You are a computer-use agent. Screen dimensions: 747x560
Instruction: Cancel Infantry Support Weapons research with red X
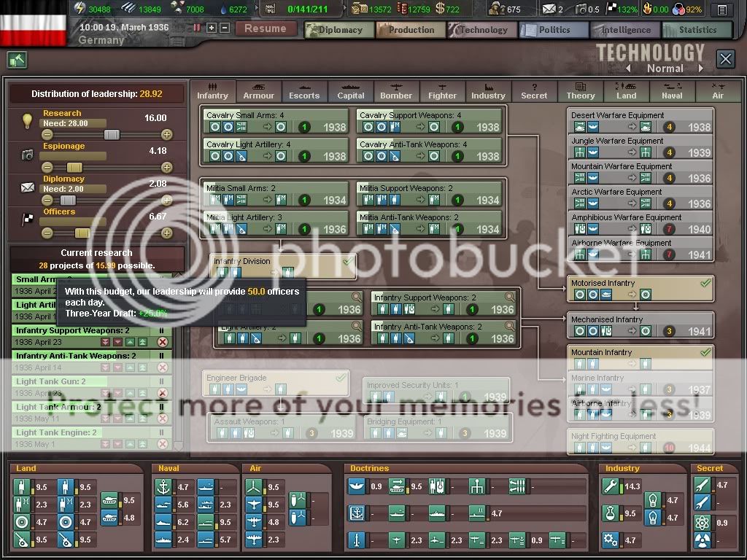(163, 342)
